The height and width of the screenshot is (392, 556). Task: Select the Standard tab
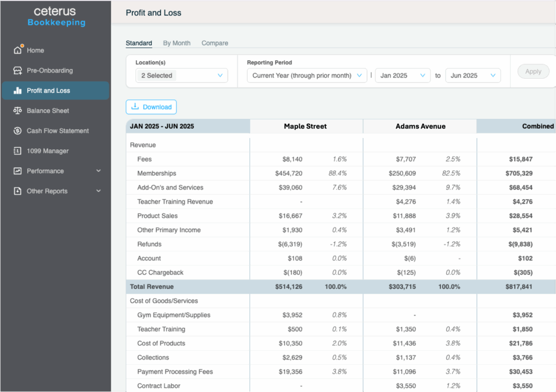click(138, 43)
